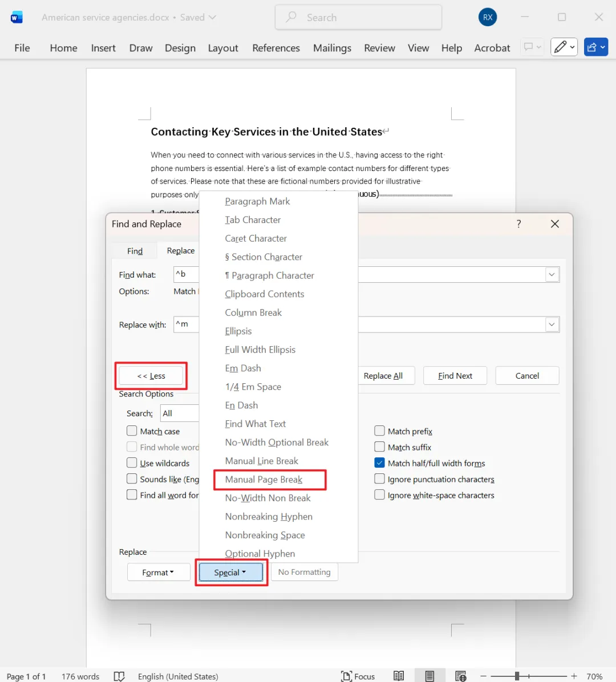Open the Insert ribbon tab
The image size is (616, 682).
coord(103,48)
